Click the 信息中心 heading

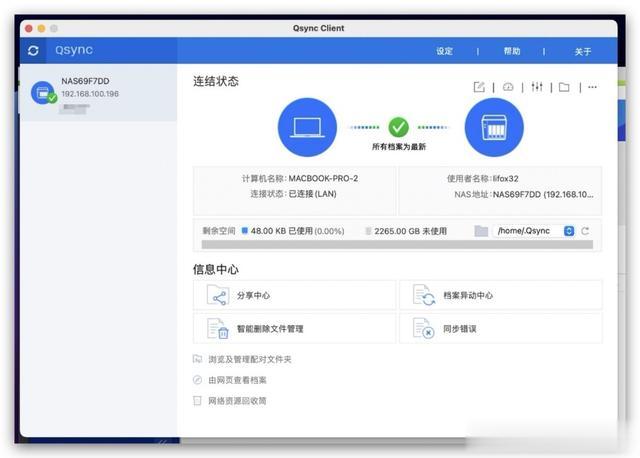(216, 269)
